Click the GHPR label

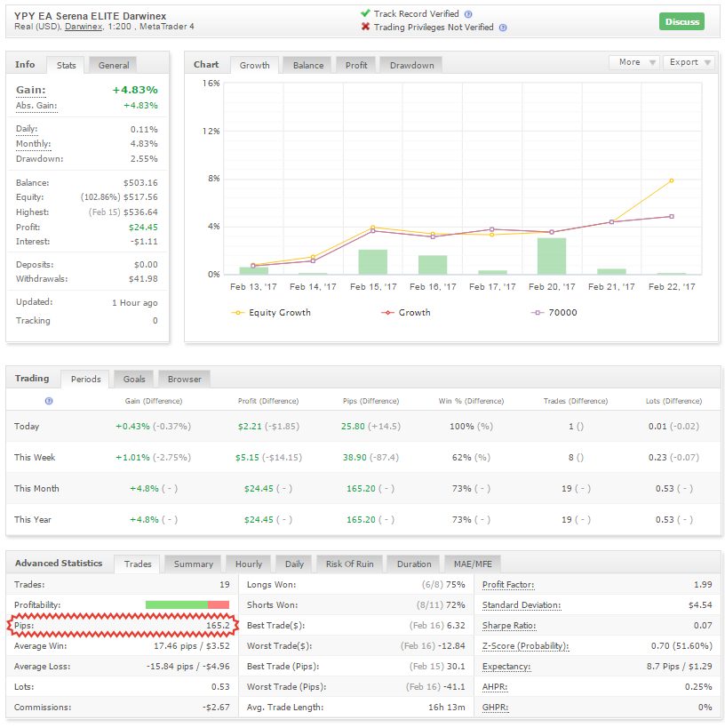(x=495, y=708)
